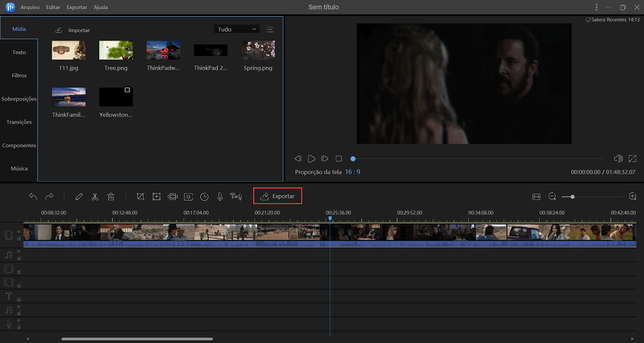
Task: Click the speaker volume icon in preview
Action: (x=618, y=158)
